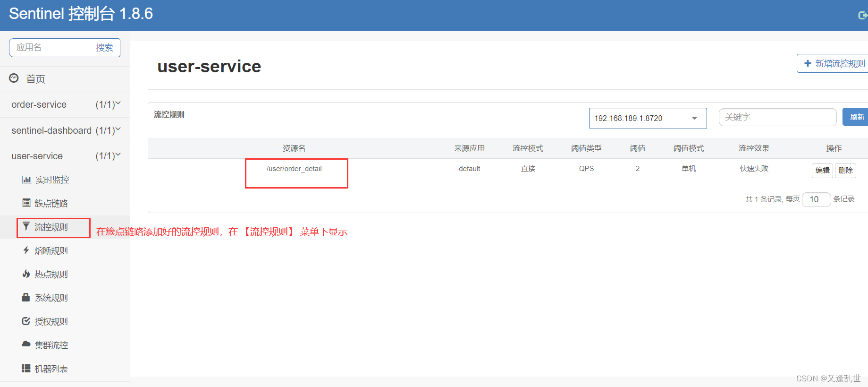Click the 来源应用 column header
Image resolution: width=868 pixels, height=387 pixels.
pos(469,148)
